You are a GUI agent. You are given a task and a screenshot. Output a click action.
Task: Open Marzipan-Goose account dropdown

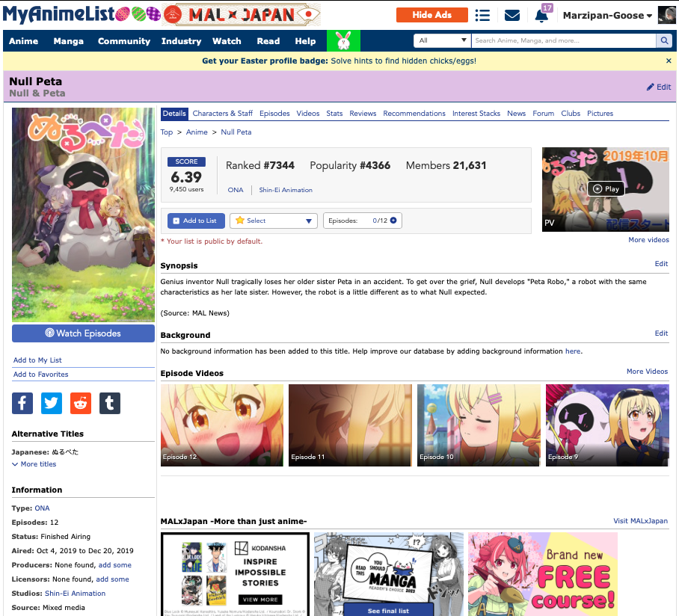tap(607, 16)
